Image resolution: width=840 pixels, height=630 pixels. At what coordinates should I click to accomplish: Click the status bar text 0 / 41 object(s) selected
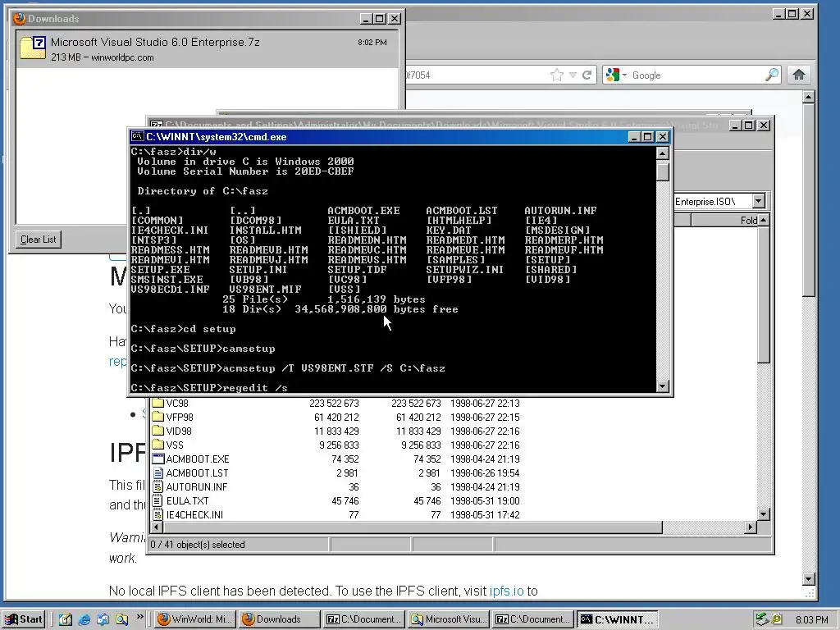point(198,545)
